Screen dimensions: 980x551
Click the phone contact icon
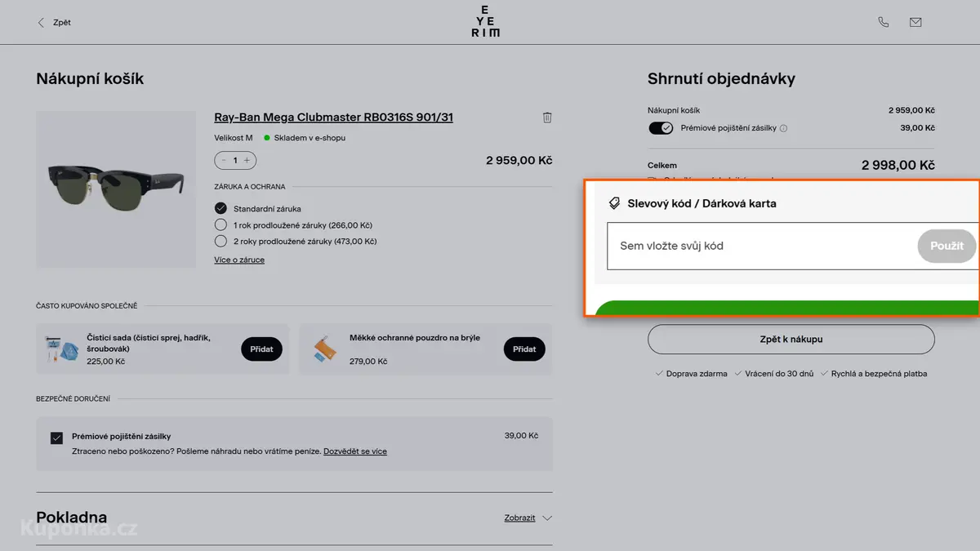(883, 23)
